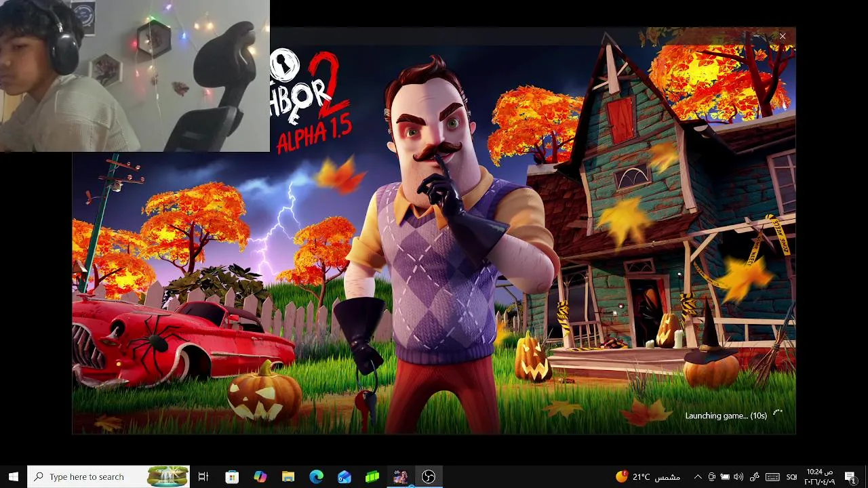Expand the hidden system tray icons
Image resolution: width=868 pixels, height=488 pixels.
click(696, 476)
